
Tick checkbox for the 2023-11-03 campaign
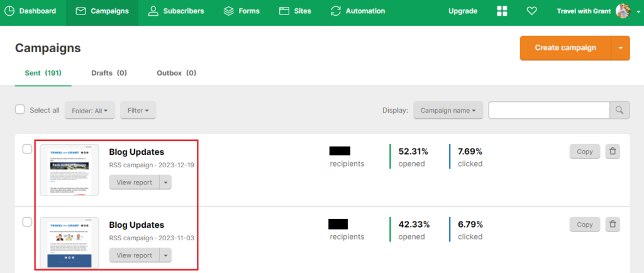[27, 221]
